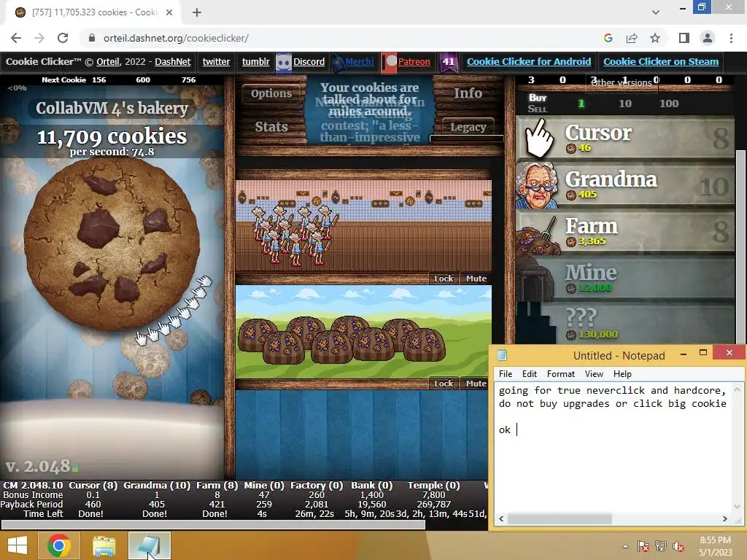Show hidden tray icons

pos(625,546)
